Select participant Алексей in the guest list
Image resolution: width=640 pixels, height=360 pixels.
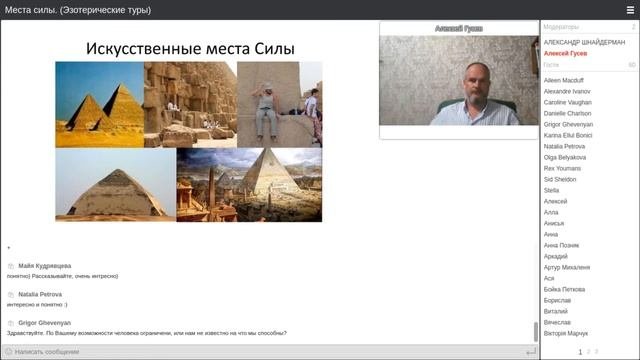click(x=555, y=202)
